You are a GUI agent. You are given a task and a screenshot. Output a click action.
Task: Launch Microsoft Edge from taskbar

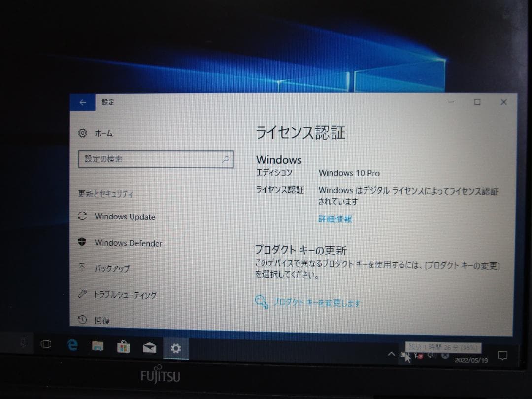click(x=72, y=345)
